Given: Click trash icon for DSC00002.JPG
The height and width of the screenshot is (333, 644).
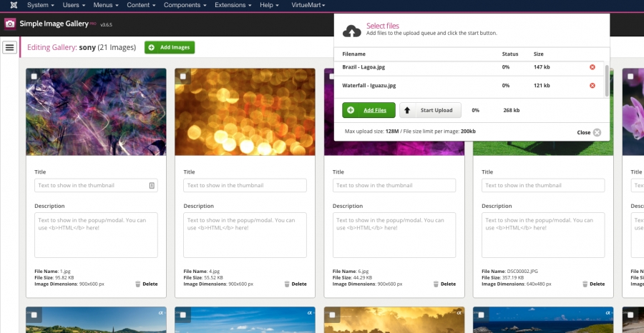Looking at the screenshot, I should (x=585, y=284).
